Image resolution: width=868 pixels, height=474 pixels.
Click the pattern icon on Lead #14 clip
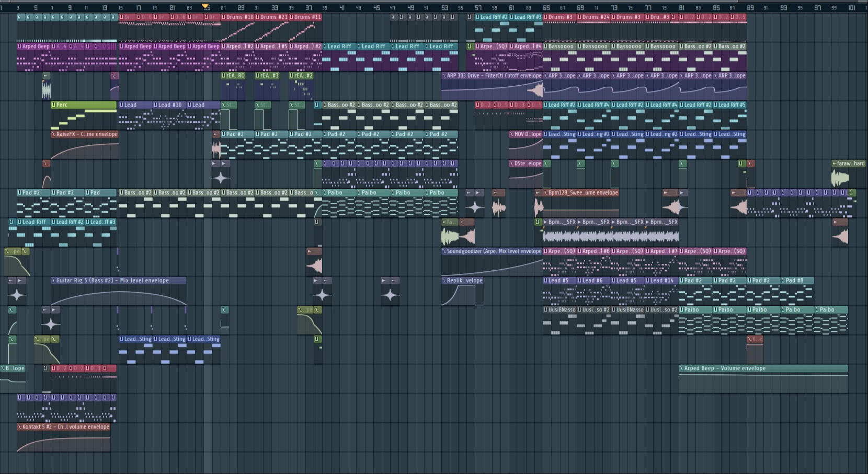(x=648, y=281)
